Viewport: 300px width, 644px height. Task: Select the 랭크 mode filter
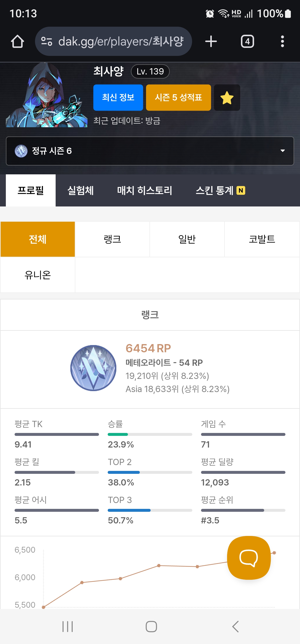(112, 239)
